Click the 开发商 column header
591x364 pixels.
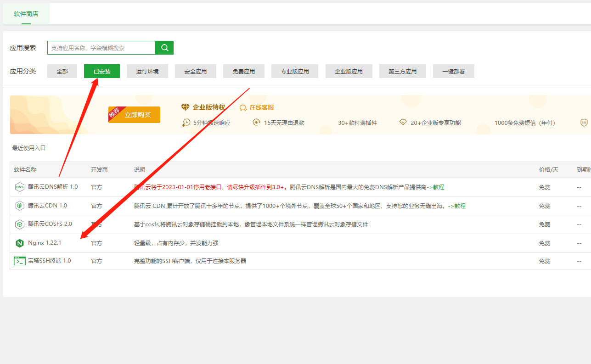click(x=99, y=170)
